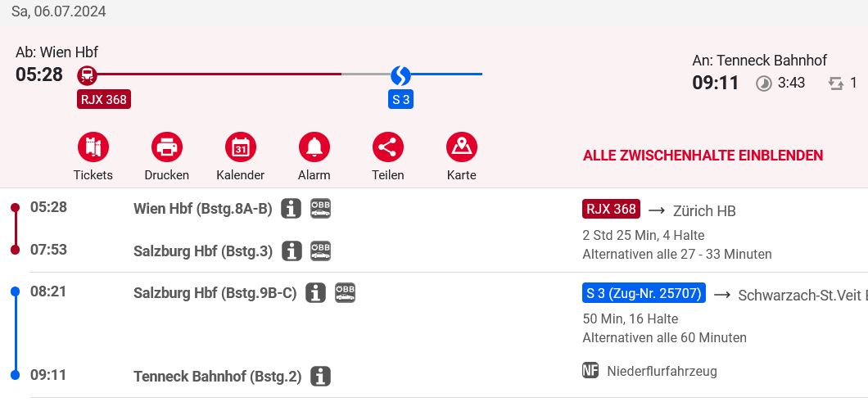The height and width of the screenshot is (411, 868).
Task: Select the red RJX 368 train badge in details
Action: 611,209
